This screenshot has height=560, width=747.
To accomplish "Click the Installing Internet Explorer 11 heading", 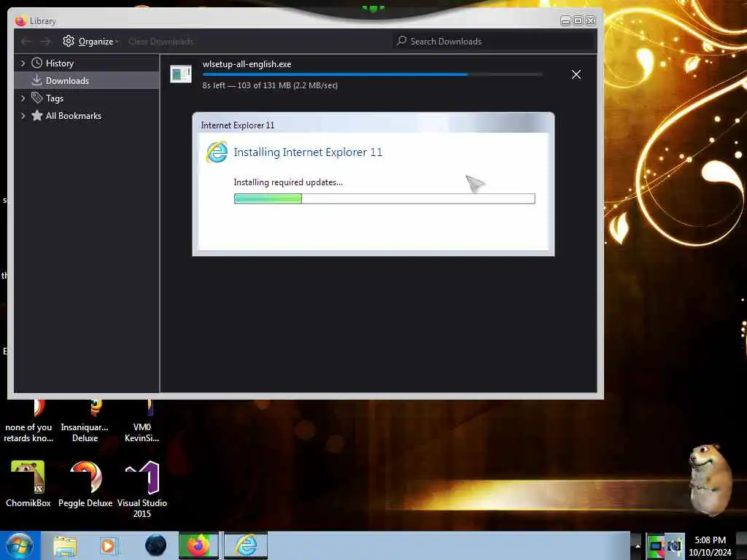I will pyautogui.click(x=308, y=152).
